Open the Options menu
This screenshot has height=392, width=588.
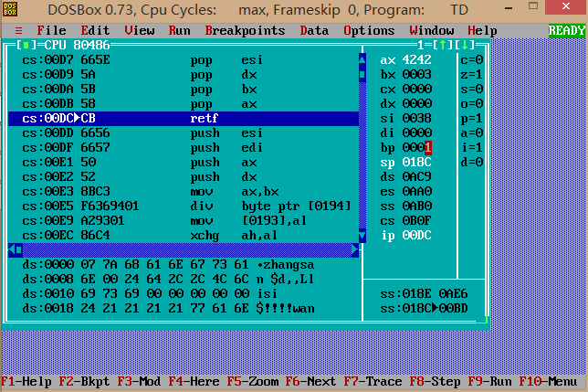point(369,30)
